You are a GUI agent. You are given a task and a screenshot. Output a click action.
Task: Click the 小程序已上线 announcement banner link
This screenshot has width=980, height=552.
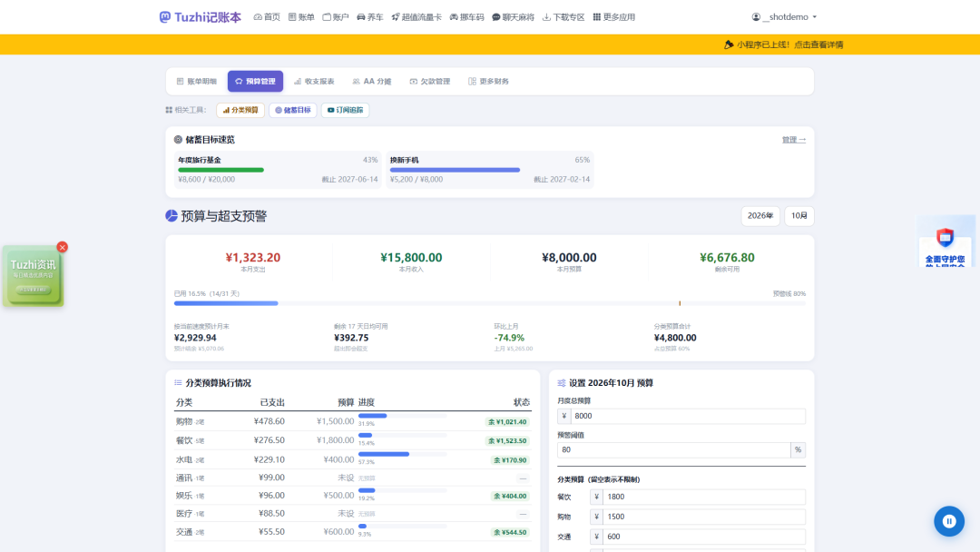click(x=784, y=44)
